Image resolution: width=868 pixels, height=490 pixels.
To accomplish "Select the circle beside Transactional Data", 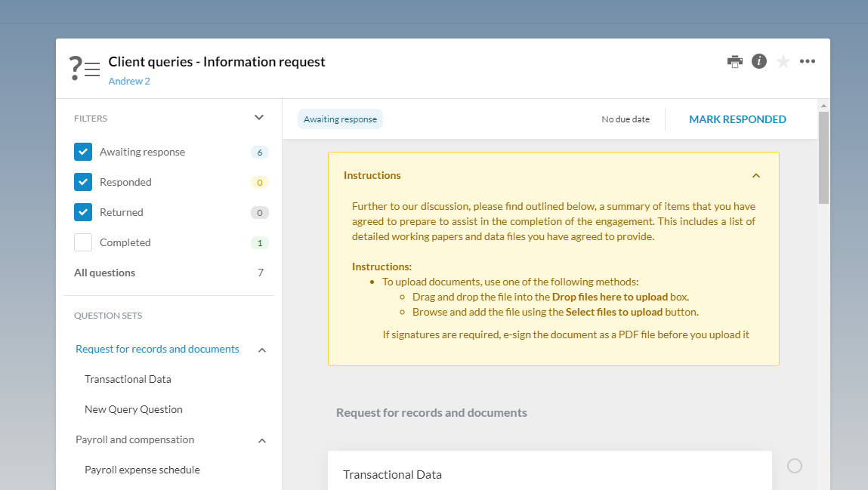I will coord(794,466).
